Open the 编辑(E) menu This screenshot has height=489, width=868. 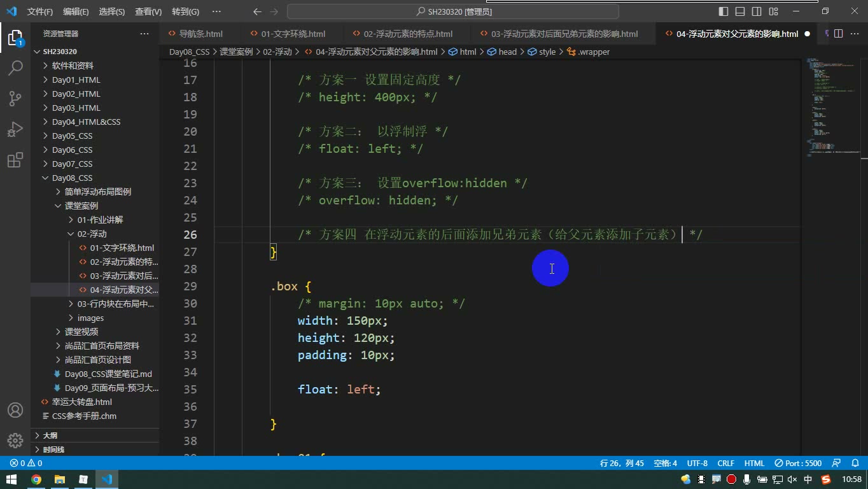(76, 11)
